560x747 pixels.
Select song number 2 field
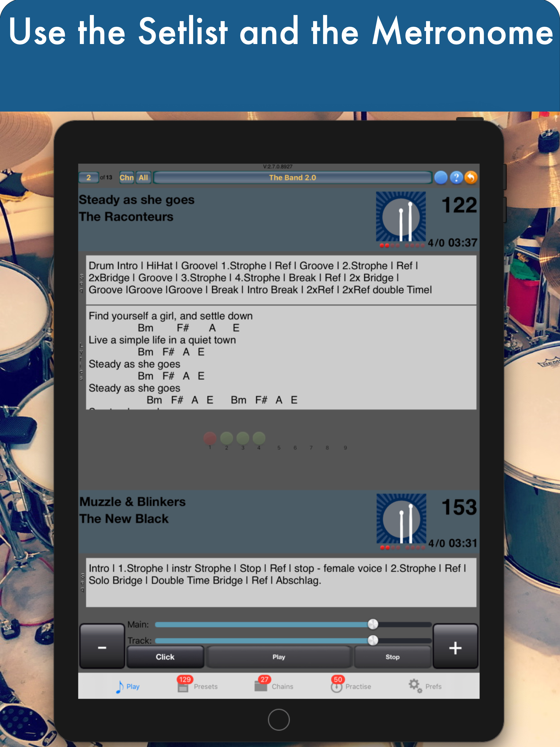point(89,177)
